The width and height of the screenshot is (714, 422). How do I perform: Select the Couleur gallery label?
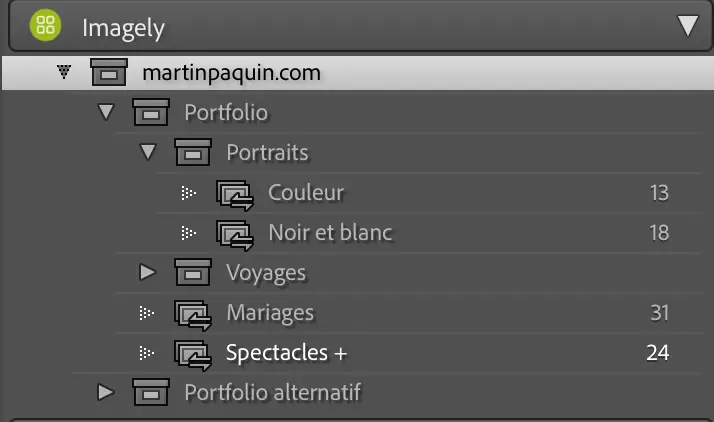coord(306,192)
